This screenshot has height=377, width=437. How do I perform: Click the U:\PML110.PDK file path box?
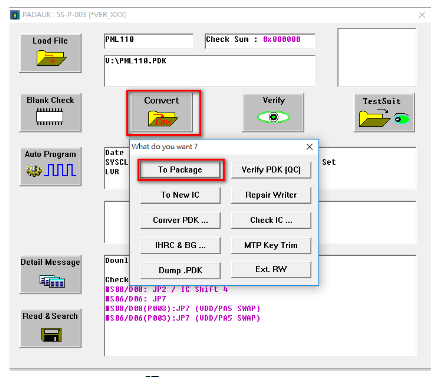point(210,71)
